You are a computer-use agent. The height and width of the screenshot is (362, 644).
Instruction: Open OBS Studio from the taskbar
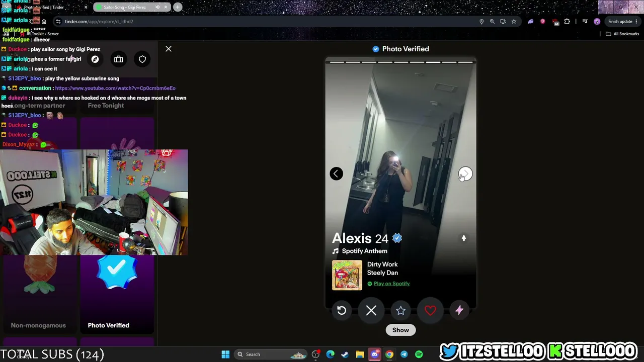[x=315, y=354]
